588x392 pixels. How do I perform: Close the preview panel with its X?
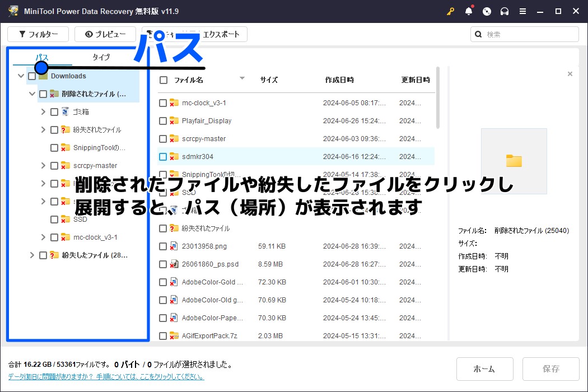click(x=570, y=73)
